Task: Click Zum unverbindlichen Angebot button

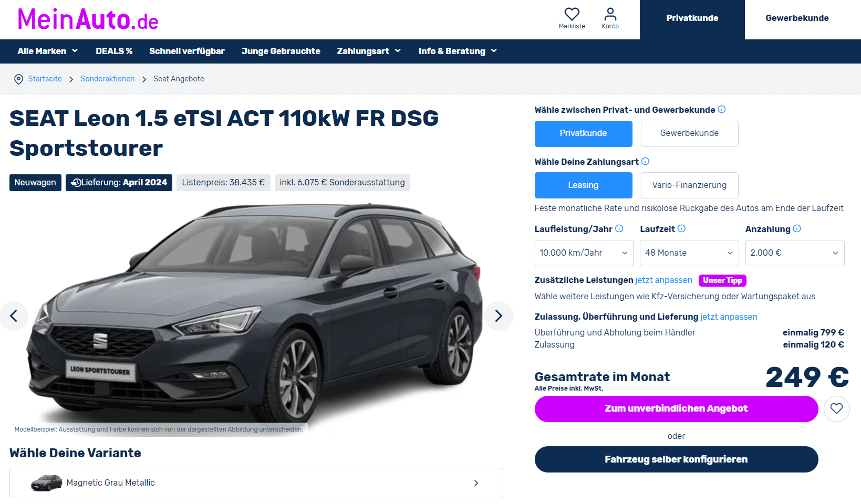Action: click(x=676, y=408)
